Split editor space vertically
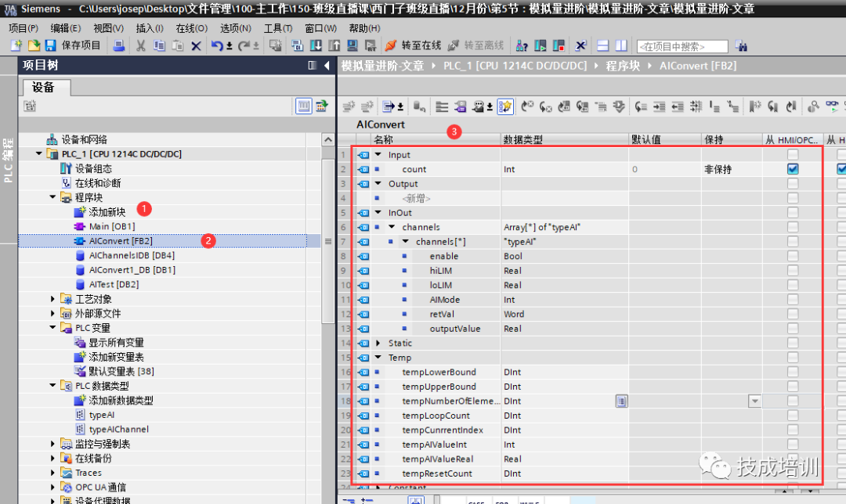This screenshot has width=846, height=504. [x=621, y=46]
